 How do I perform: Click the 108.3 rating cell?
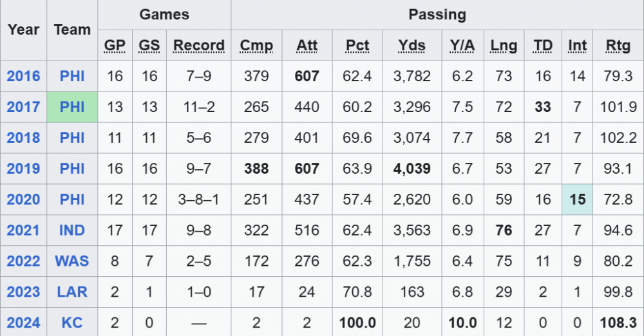point(618,322)
